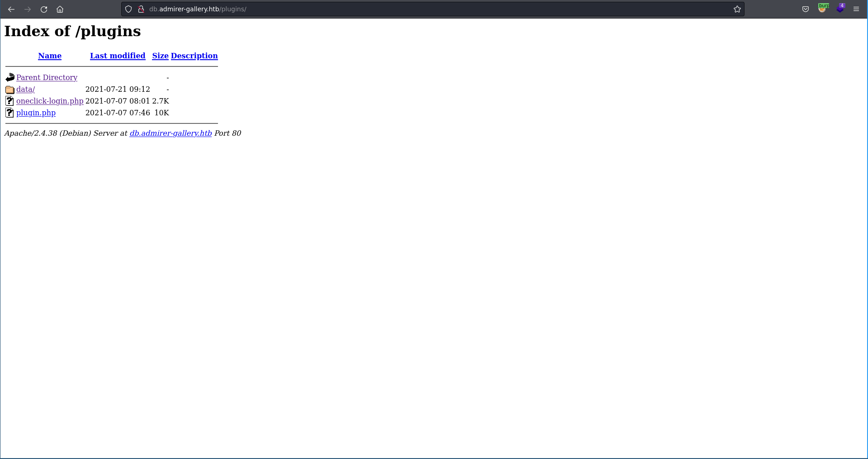Click the insecure connection padlock icon
Screen dimensions: 868x459
pos(141,9)
